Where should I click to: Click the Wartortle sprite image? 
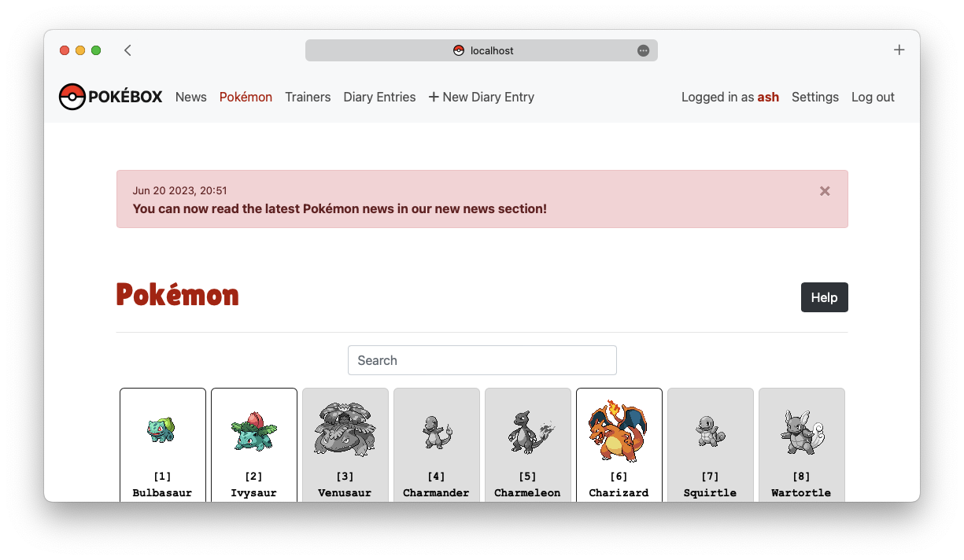pos(802,432)
